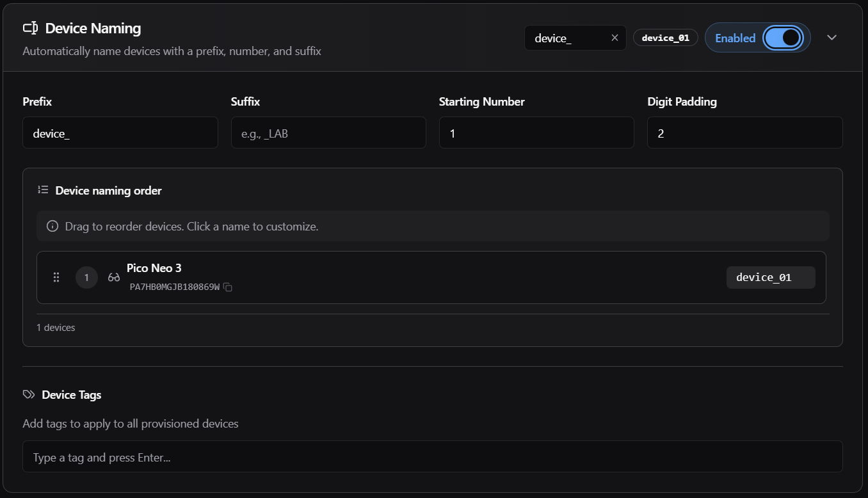Click the Digit Padding field
The image size is (868, 498).
coord(745,133)
